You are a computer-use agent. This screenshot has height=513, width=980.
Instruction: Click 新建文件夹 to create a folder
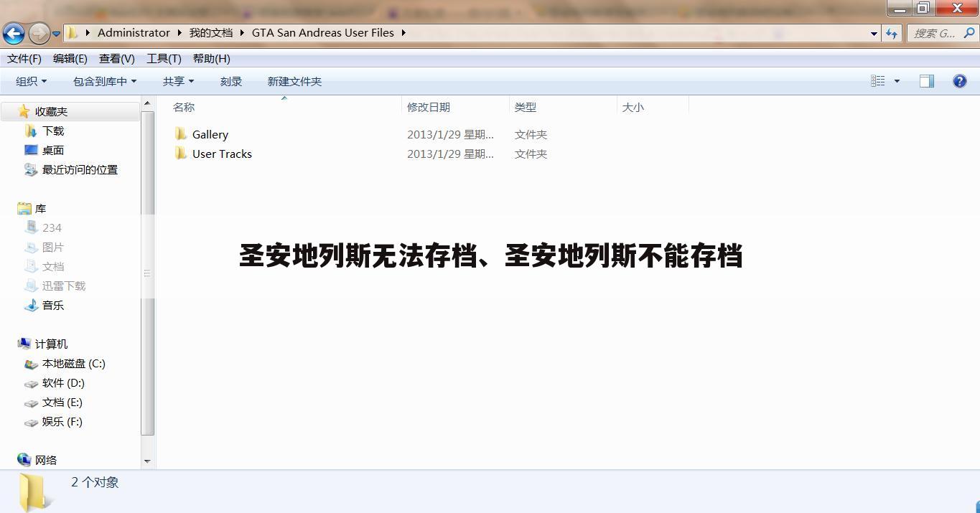tap(294, 81)
